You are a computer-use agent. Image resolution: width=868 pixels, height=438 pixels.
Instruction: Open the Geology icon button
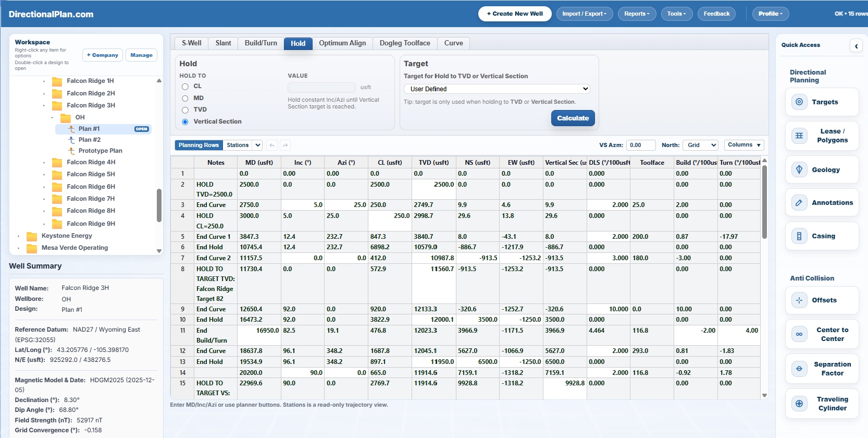(x=799, y=169)
